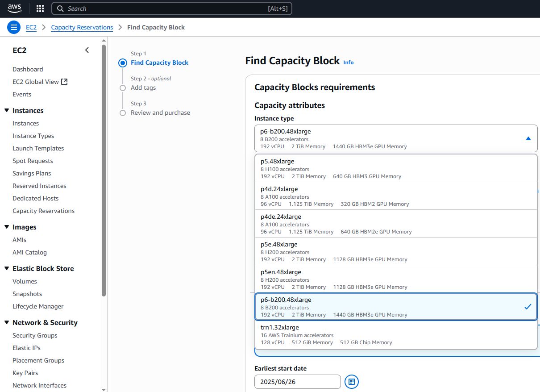Choose the trn1.32xlarge Trainium option

tap(396, 334)
